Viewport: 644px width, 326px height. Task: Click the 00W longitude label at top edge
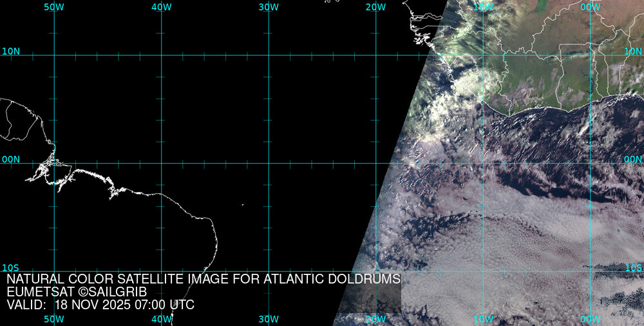[590, 7]
